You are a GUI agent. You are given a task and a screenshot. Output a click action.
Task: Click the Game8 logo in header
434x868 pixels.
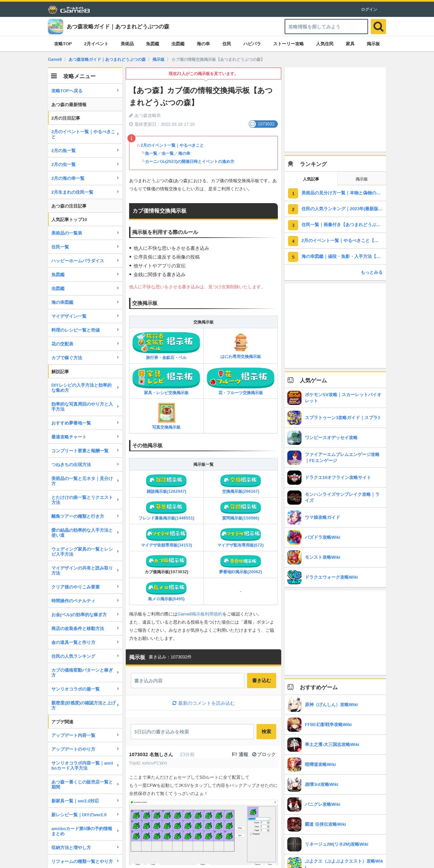pyautogui.click(x=69, y=9)
